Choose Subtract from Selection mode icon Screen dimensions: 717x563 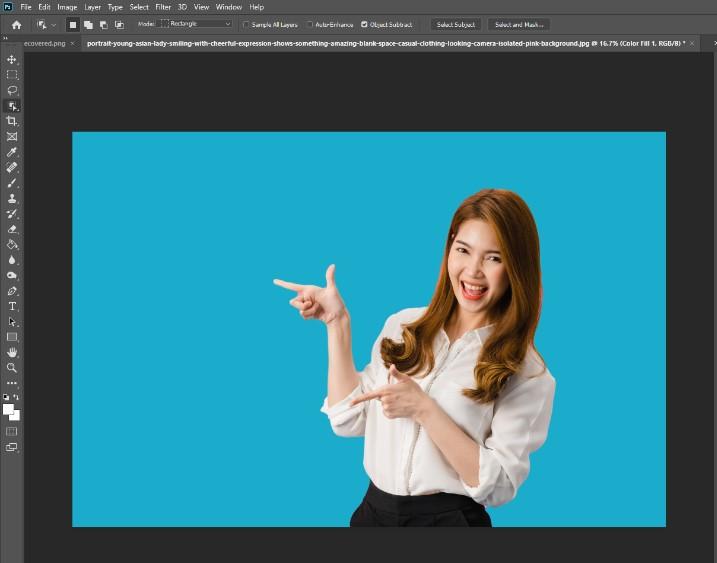click(x=104, y=25)
